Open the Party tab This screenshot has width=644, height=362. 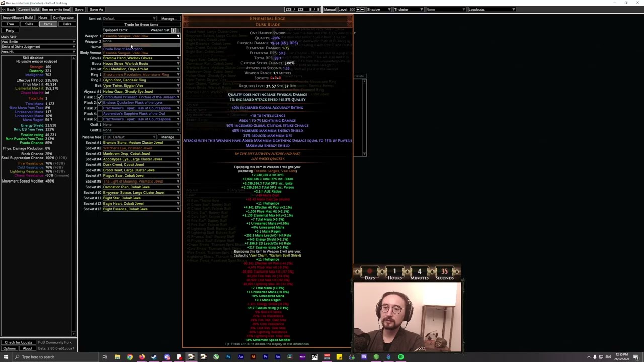coord(10,31)
